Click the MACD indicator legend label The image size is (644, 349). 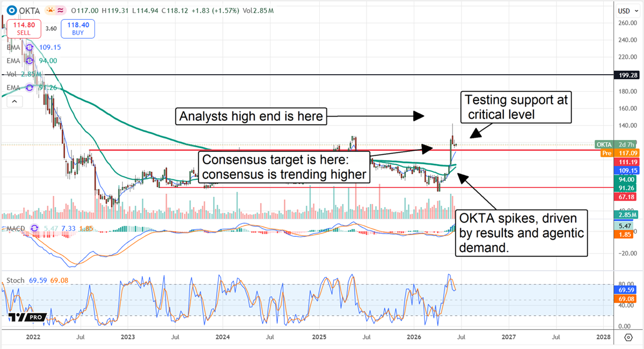17,229
